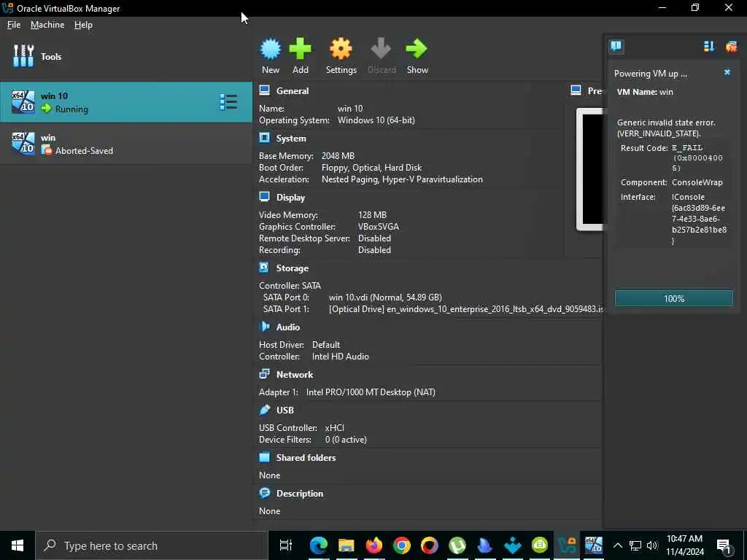Click the Display section monitor icon

click(x=264, y=197)
